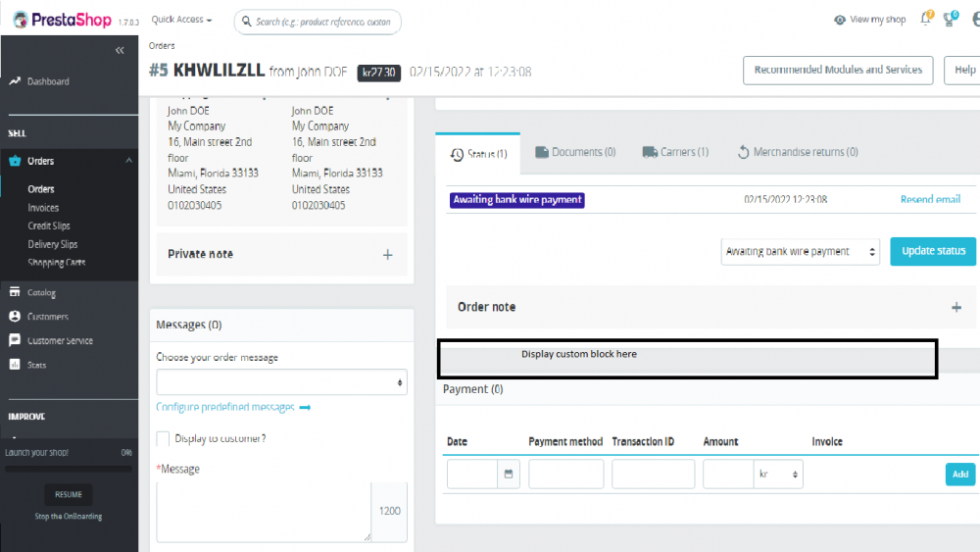Click Stop the OnBoarding link
Screen dimensions: 980x552
click(69, 517)
